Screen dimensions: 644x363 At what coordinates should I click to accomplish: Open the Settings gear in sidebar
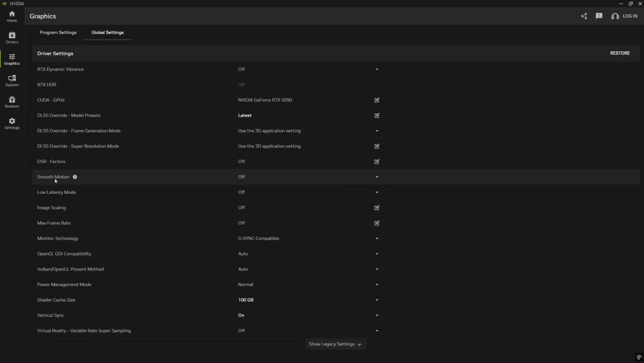(12, 123)
